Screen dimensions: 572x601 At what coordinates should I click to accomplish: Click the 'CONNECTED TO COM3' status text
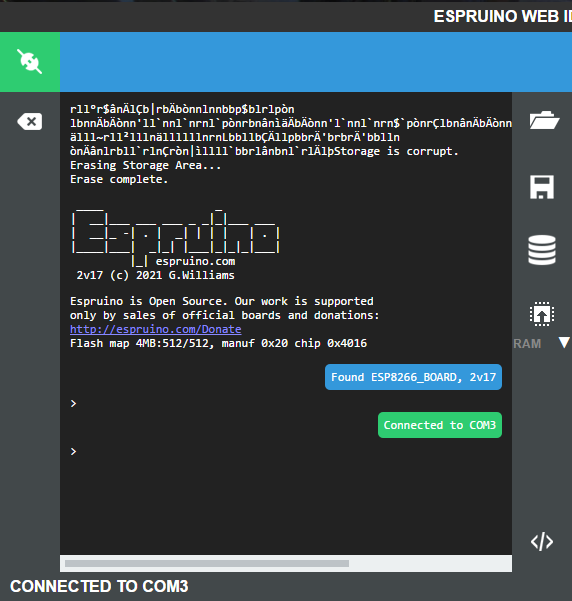tap(99, 586)
